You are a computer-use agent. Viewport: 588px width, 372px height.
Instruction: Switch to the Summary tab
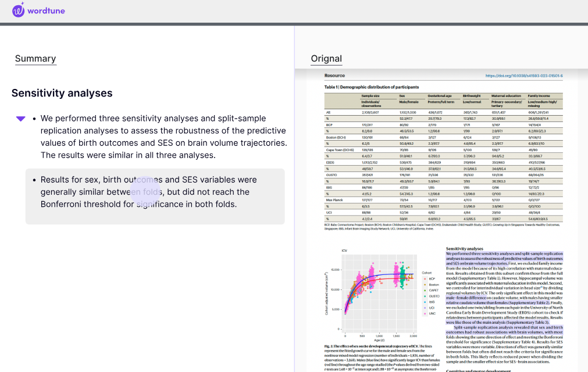35,58
